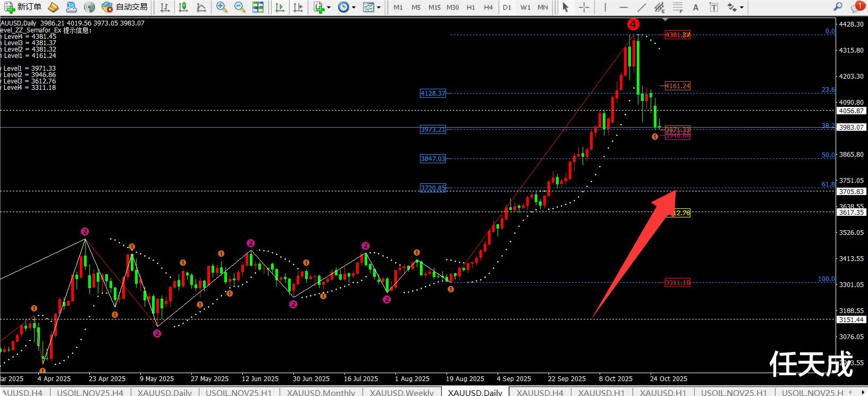Select the crosshair tool
Viewport: 868px width, 396px height.
[584, 7]
